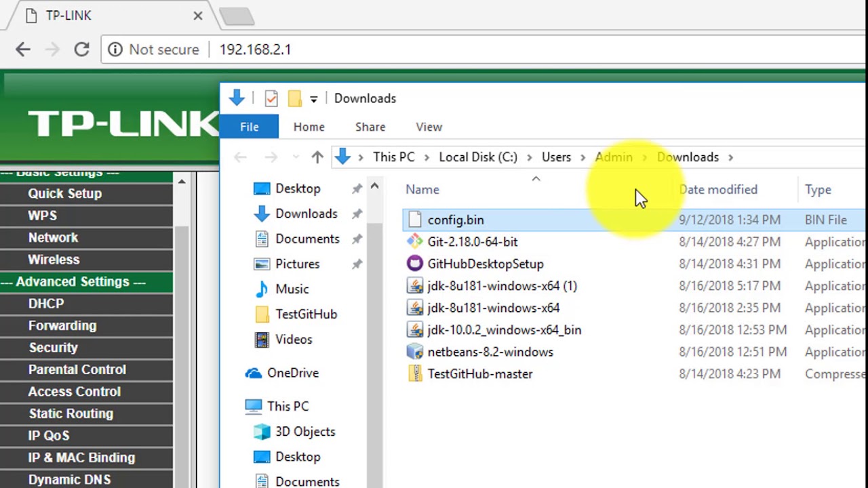Sort files by the Name column
Screen dimensions: 868x488
click(422, 190)
